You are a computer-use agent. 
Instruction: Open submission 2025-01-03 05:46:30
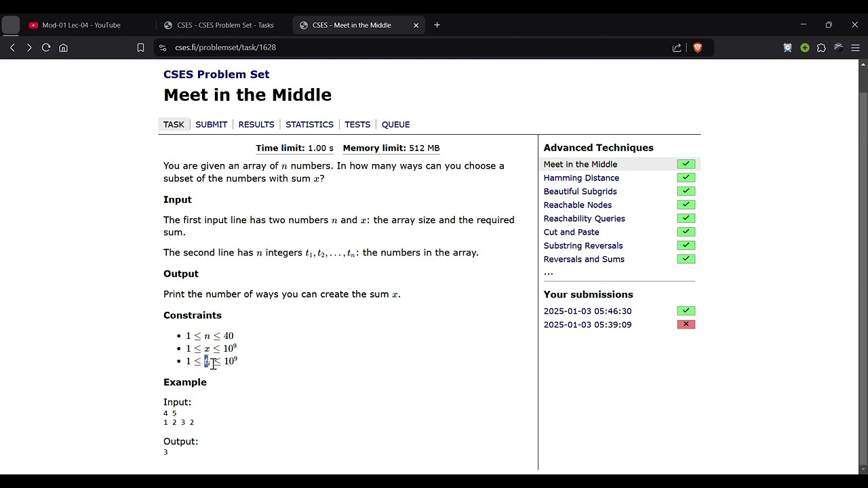coord(587,311)
